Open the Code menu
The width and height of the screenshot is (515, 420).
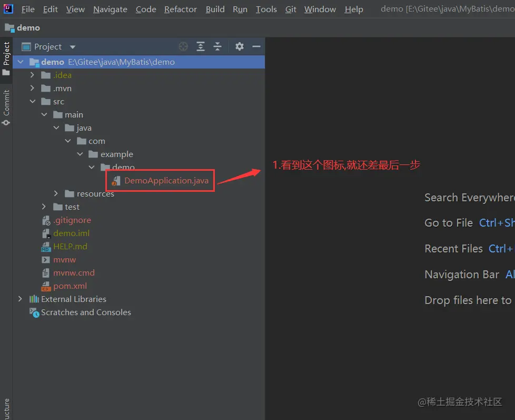pos(146,9)
